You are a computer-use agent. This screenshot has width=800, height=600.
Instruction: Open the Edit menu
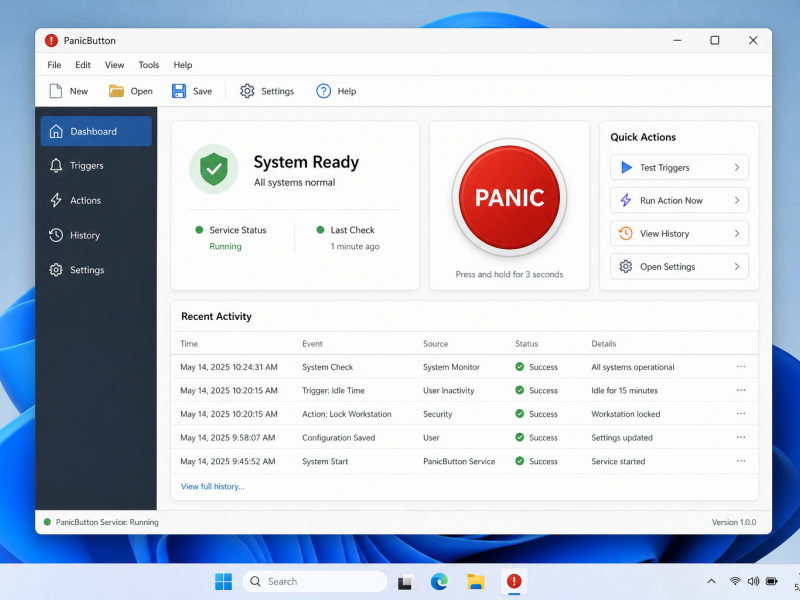point(83,65)
